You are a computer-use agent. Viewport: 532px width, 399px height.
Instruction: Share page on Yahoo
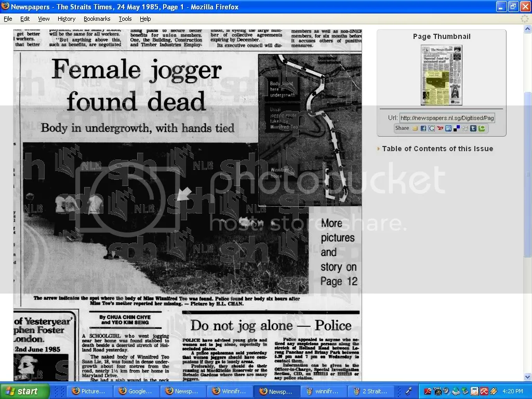click(x=440, y=128)
